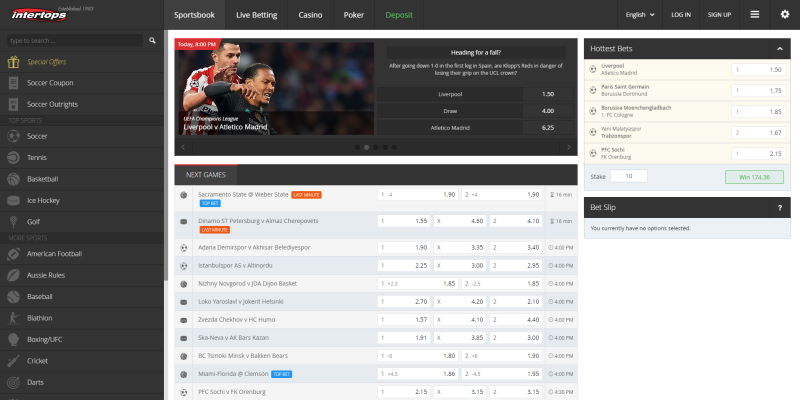800x400 pixels.
Task: Select the Basketball icon in sidebar
Action: [x=13, y=179]
